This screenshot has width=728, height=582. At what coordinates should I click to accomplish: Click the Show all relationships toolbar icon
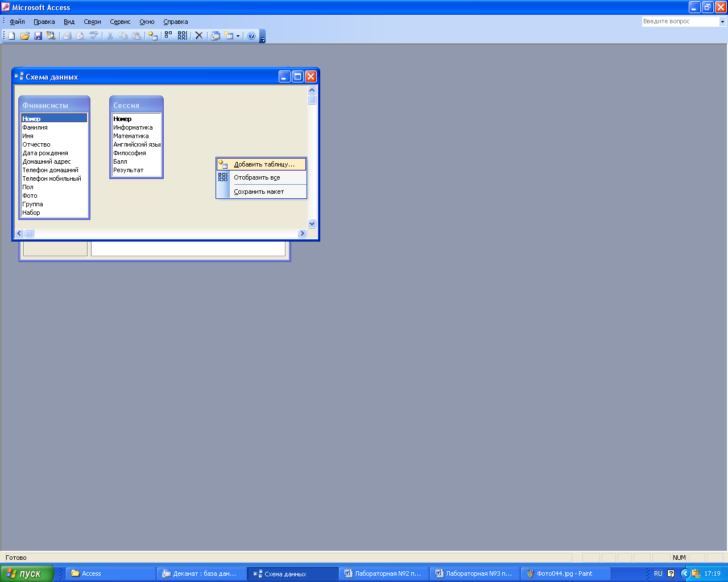tap(183, 36)
